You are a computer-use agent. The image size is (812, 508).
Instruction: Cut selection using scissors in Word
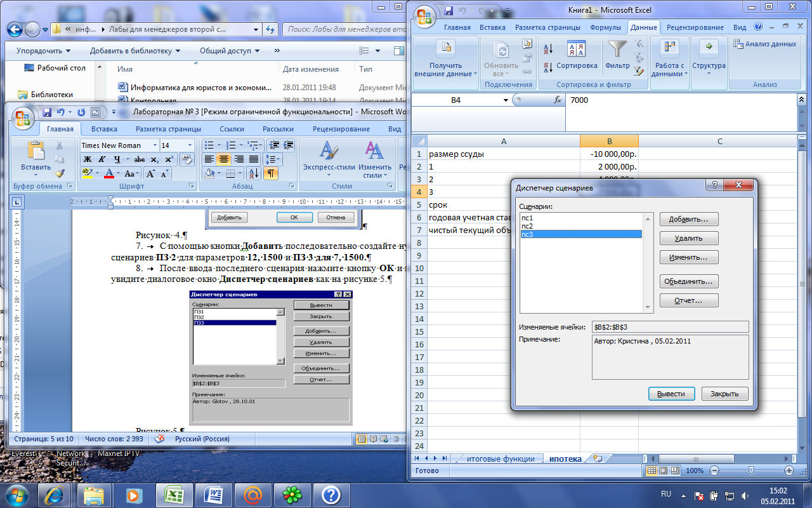tap(60, 146)
